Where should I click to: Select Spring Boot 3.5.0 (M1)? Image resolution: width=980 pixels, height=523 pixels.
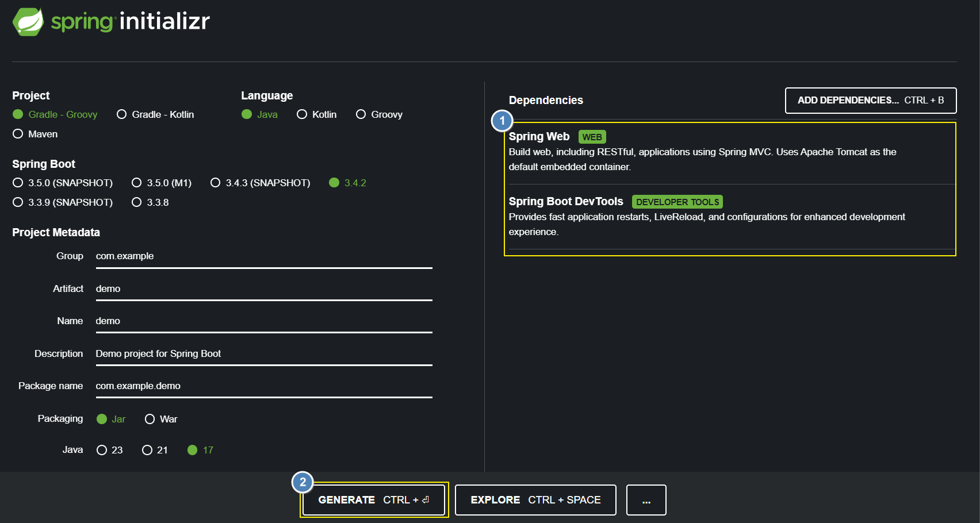click(162, 183)
